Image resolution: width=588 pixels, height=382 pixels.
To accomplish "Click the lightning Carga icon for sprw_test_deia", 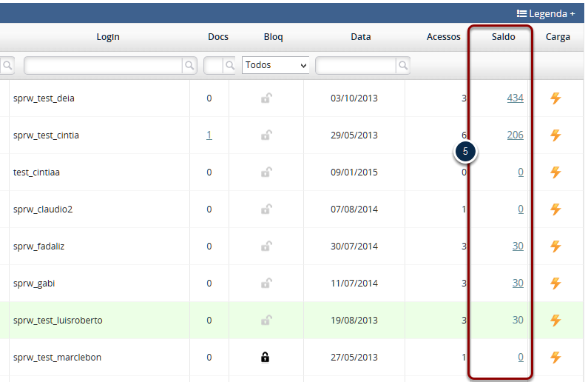I will click(x=555, y=98).
